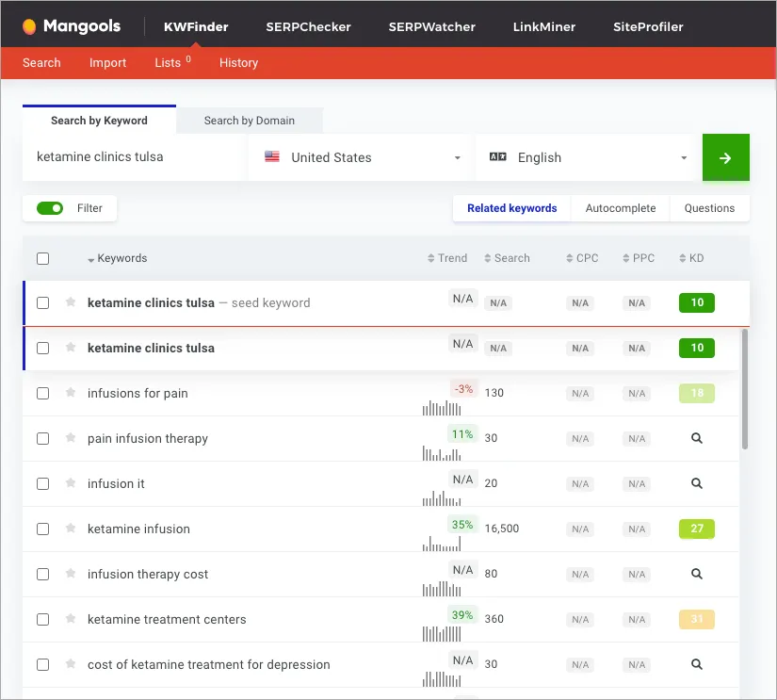Check the select-all checkbox in table header

point(42,258)
